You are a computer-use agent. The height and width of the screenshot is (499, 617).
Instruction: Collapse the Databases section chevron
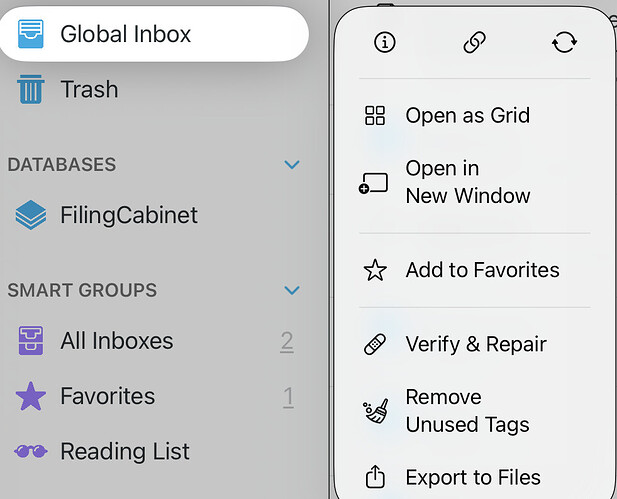(x=292, y=165)
